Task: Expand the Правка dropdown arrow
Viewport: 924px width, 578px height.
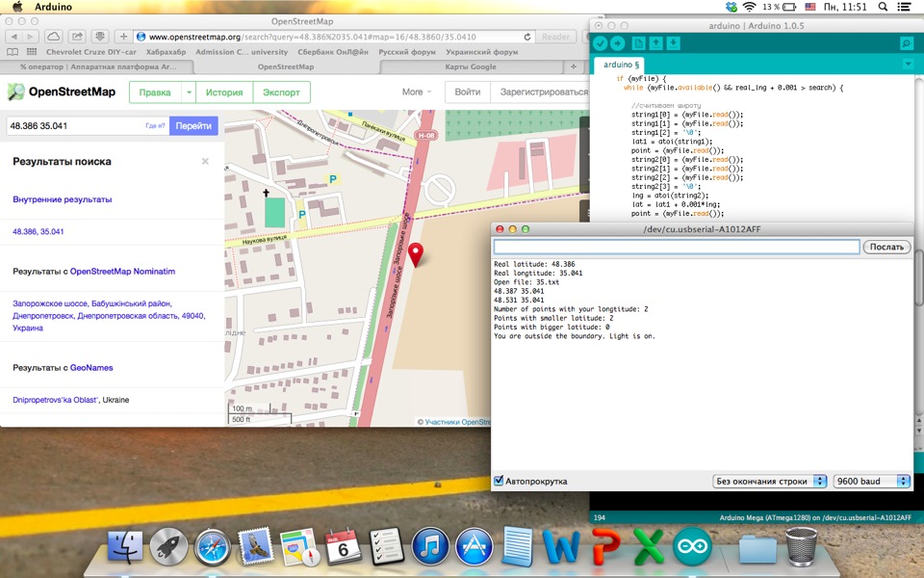Action: [x=189, y=92]
